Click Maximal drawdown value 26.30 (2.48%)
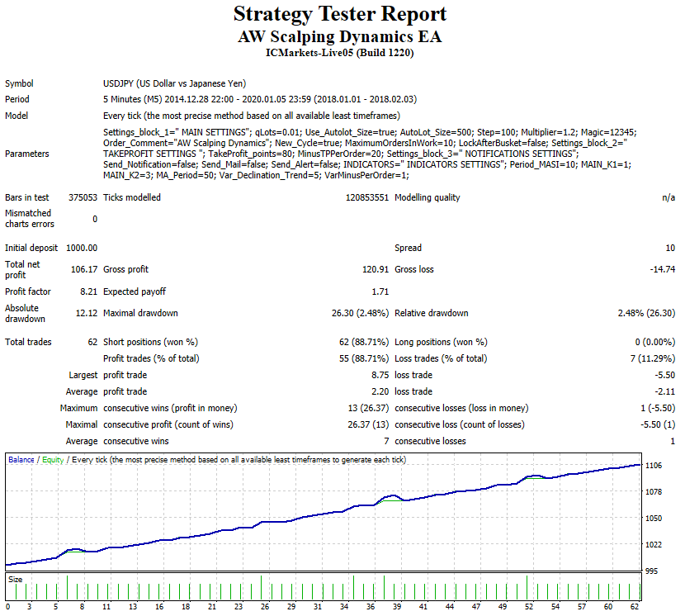 point(360,313)
